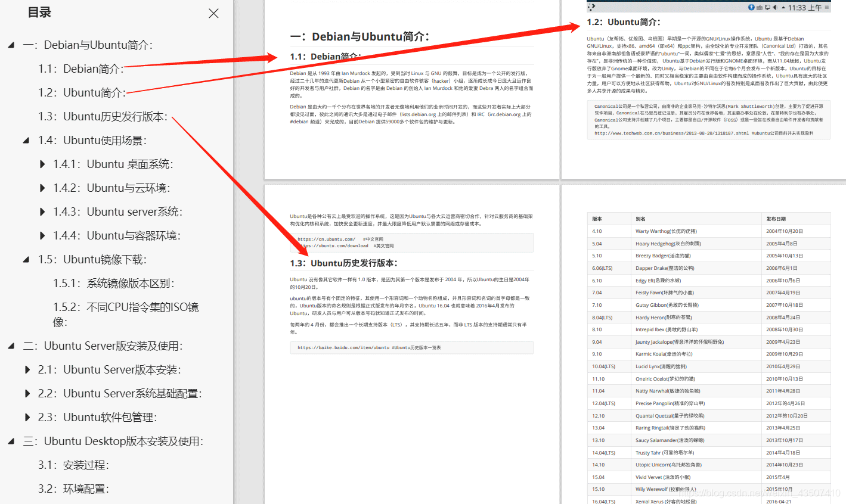Click the baike.baidu.com/item/ubuntu URL
The height and width of the screenshot is (504, 846).
[x=343, y=348]
